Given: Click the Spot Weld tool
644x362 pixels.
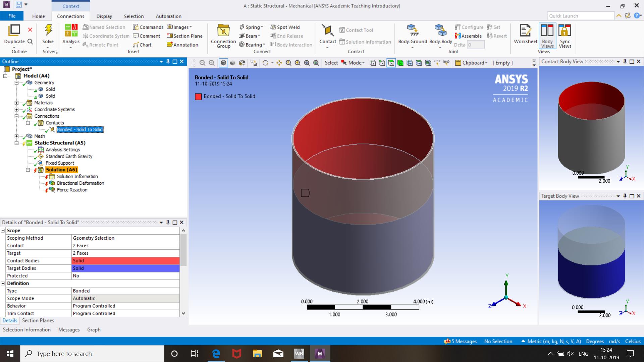Looking at the screenshot, I should click(x=285, y=27).
